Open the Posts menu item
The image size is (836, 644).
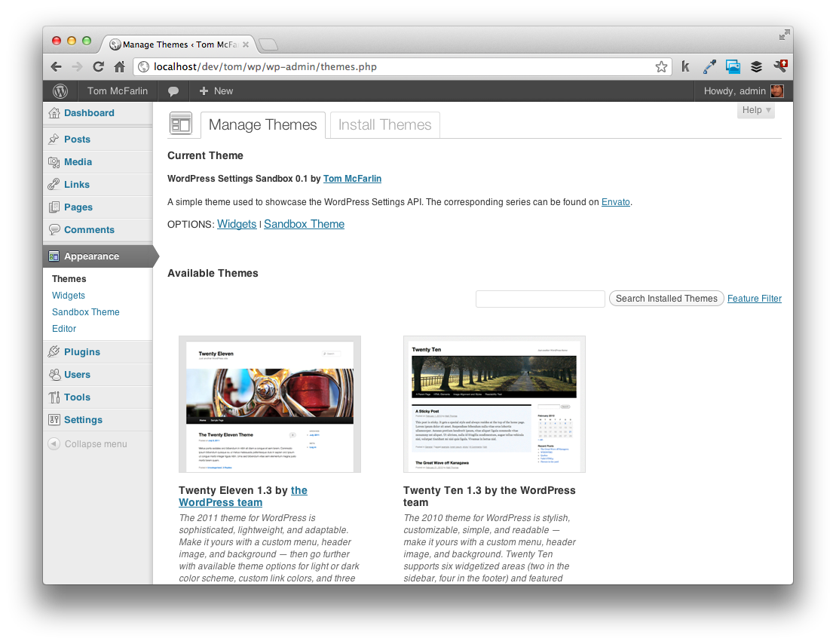pyautogui.click(x=97, y=140)
